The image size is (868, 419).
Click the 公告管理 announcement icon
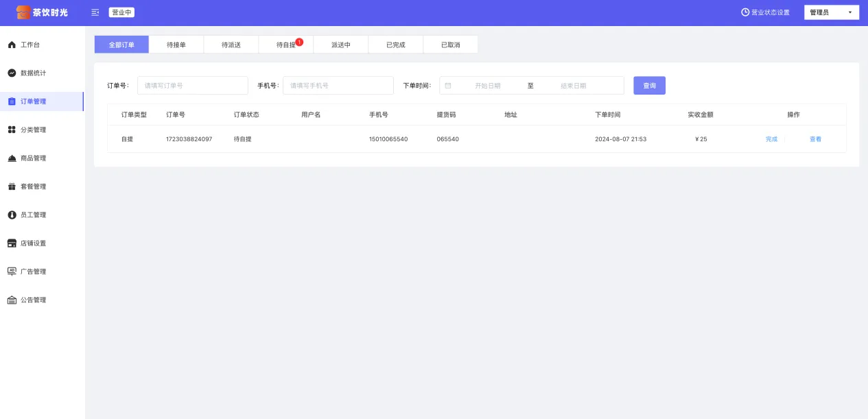[x=12, y=300]
